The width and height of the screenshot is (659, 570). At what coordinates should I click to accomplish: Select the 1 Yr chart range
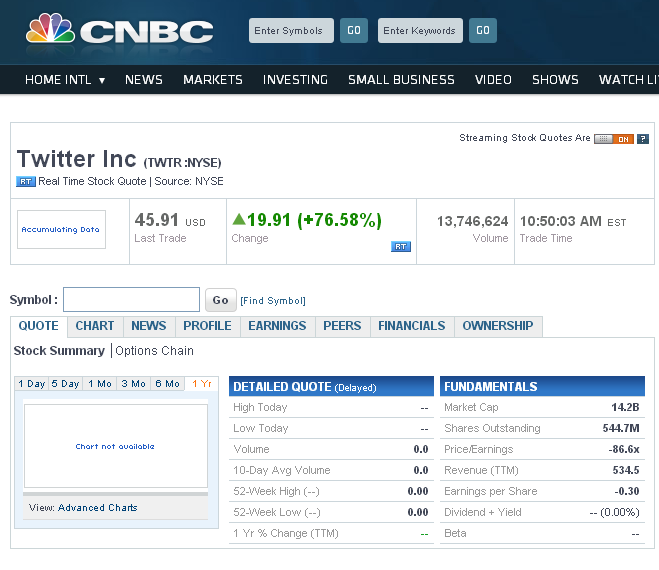tap(202, 384)
